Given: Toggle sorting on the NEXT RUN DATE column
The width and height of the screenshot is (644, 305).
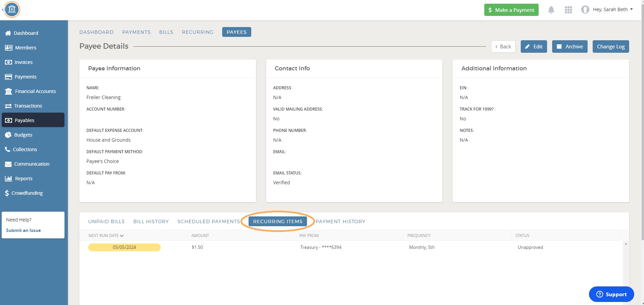Looking at the screenshot, I should point(105,235).
